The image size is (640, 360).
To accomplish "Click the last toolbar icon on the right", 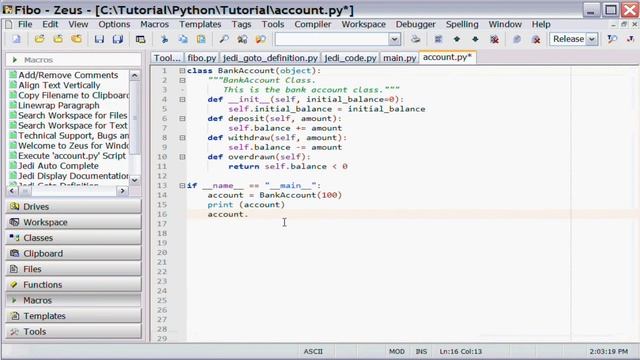I will pyautogui.click(x=631, y=39).
